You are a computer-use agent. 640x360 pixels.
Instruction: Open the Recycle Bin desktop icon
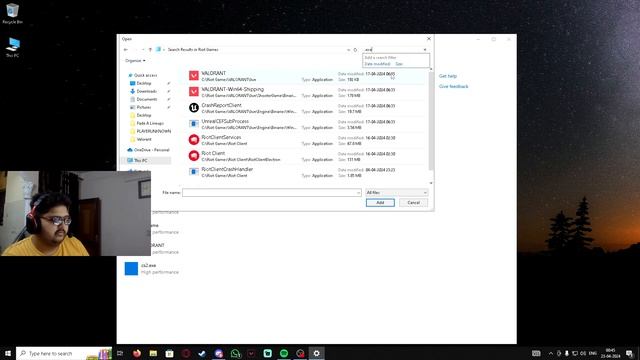(12, 13)
